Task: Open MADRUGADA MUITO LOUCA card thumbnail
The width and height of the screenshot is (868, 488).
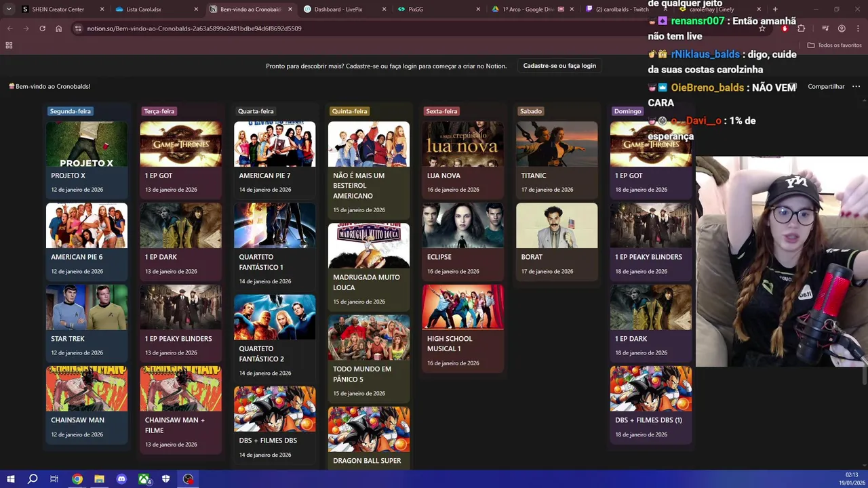Action: [369, 246]
